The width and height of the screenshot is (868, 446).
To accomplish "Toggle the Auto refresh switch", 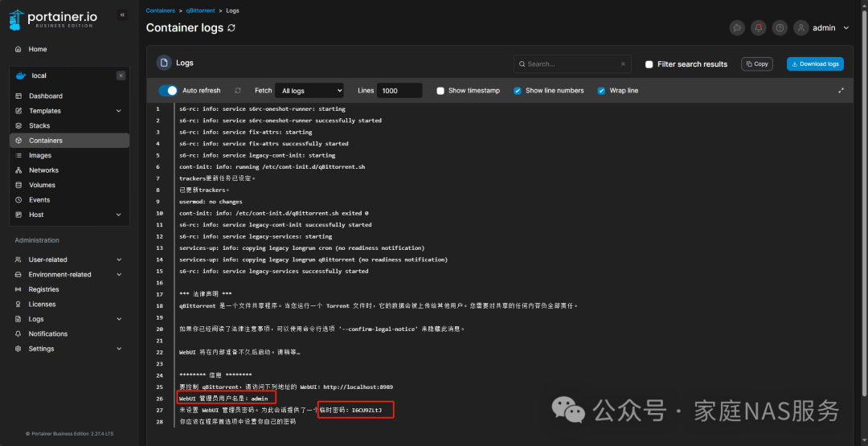I will (x=168, y=91).
